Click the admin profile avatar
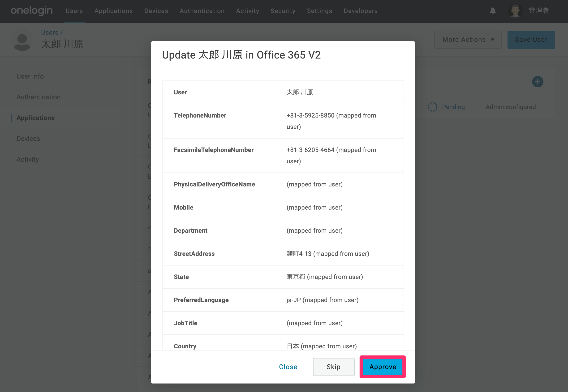The width and height of the screenshot is (568, 392). (515, 11)
